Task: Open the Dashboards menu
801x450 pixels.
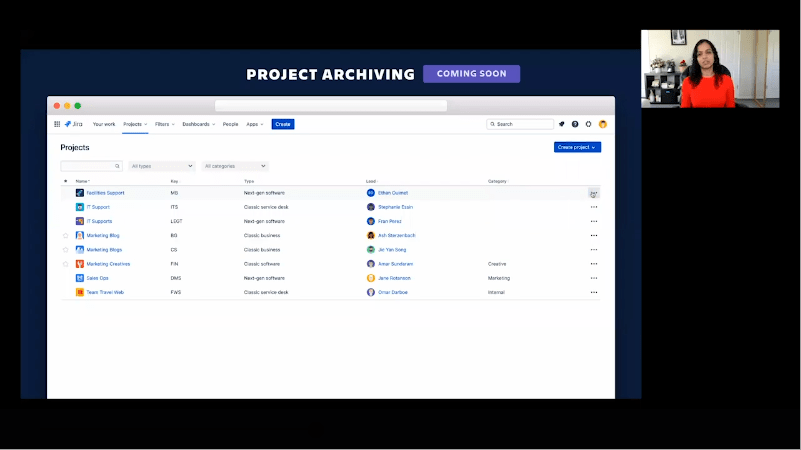Action: (x=198, y=124)
